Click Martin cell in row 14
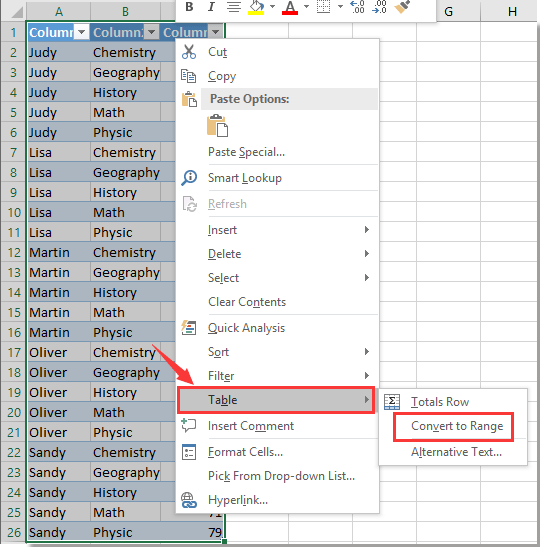 coord(59,292)
